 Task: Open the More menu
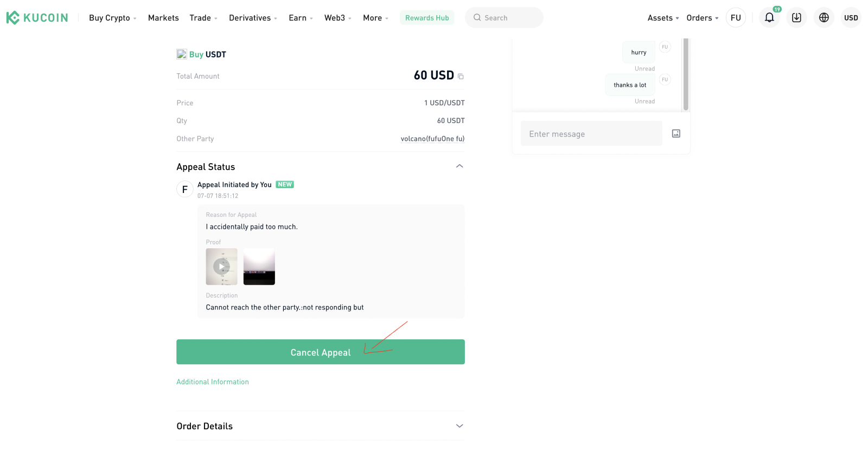pos(376,18)
